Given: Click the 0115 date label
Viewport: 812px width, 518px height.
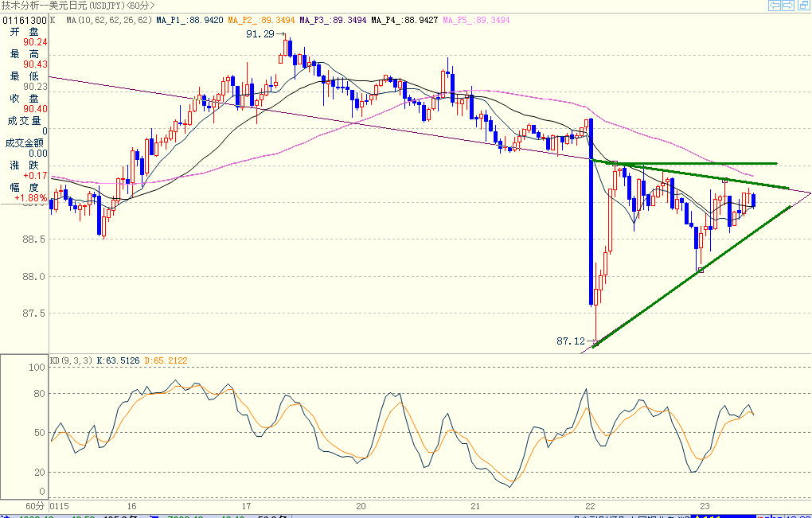Looking at the screenshot, I should point(59,506).
